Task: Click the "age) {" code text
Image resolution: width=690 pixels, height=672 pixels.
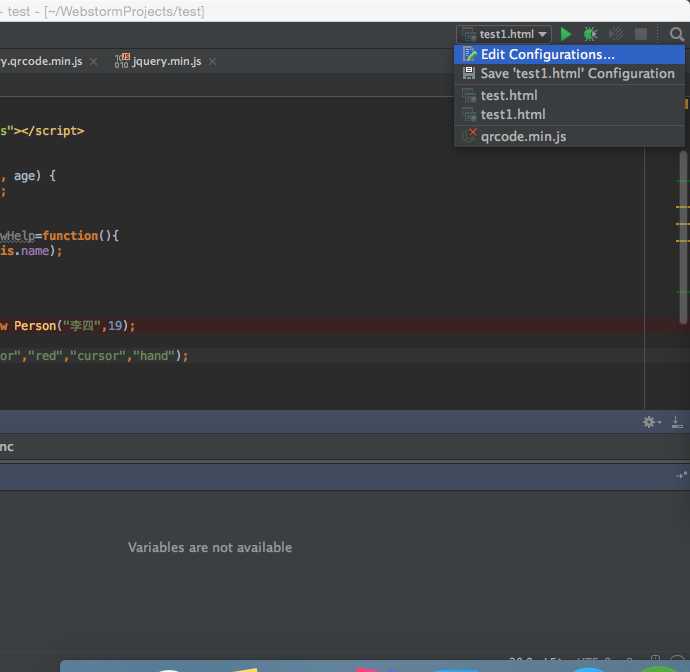Action: click(x=35, y=176)
